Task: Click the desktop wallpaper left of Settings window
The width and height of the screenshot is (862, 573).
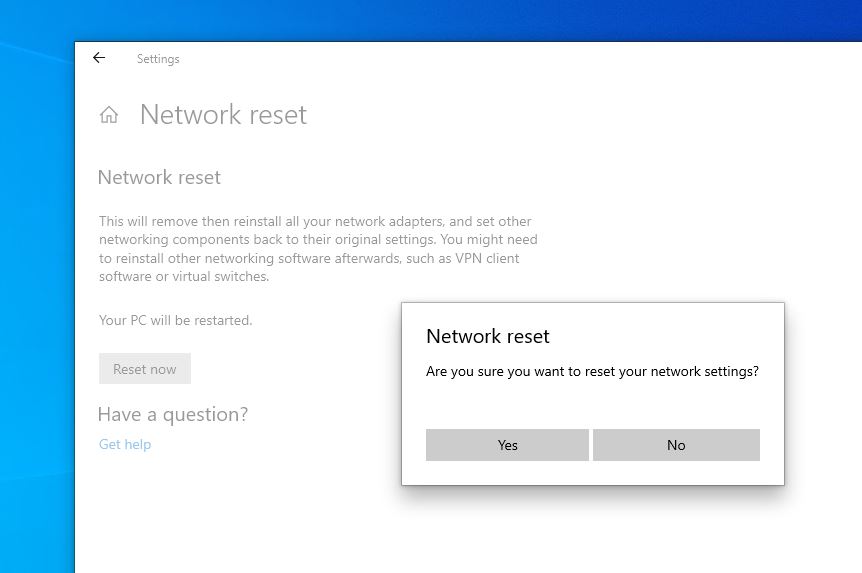Action: (36, 308)
